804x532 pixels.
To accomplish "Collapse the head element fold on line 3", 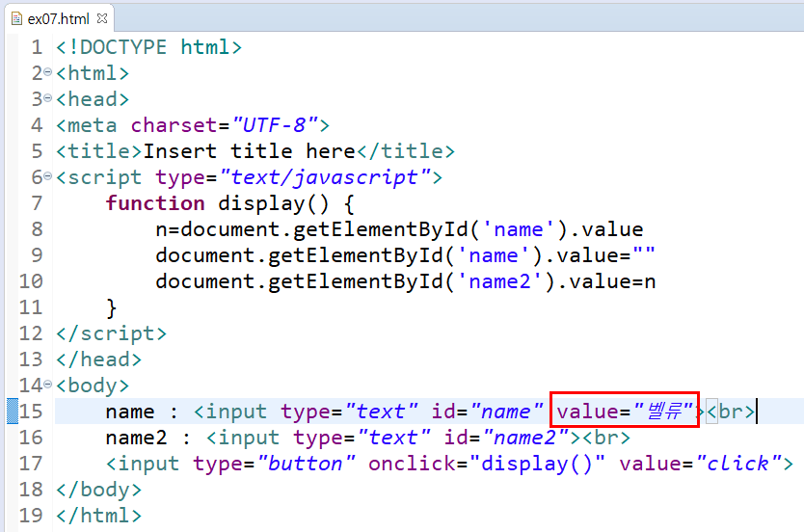I will coord(47,98).
